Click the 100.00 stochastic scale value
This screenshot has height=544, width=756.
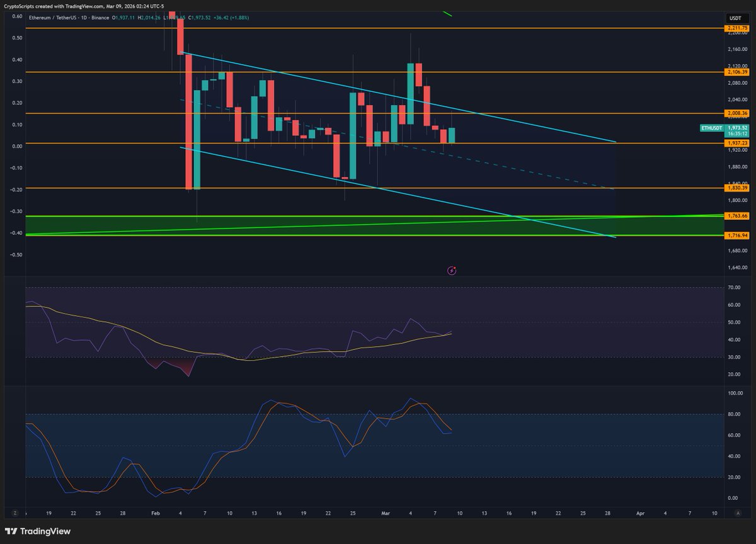(735, 393)
